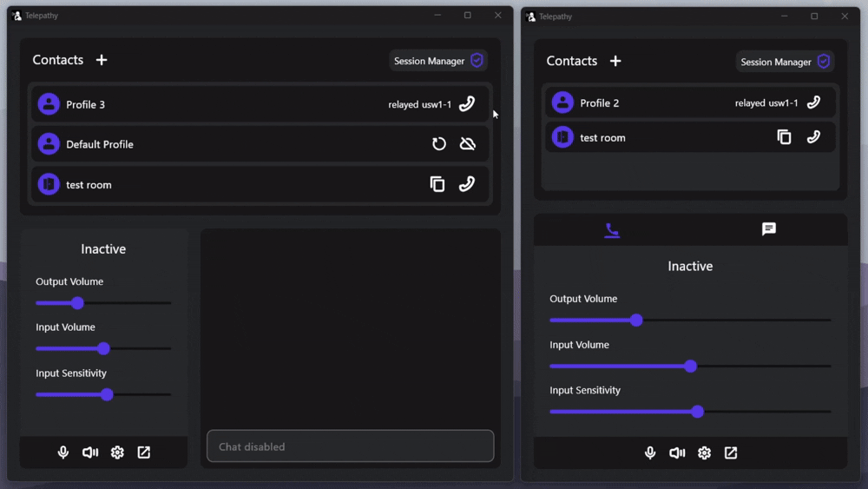
Task: Add a contact in left Telepathy window
Action: pos(102,60)
